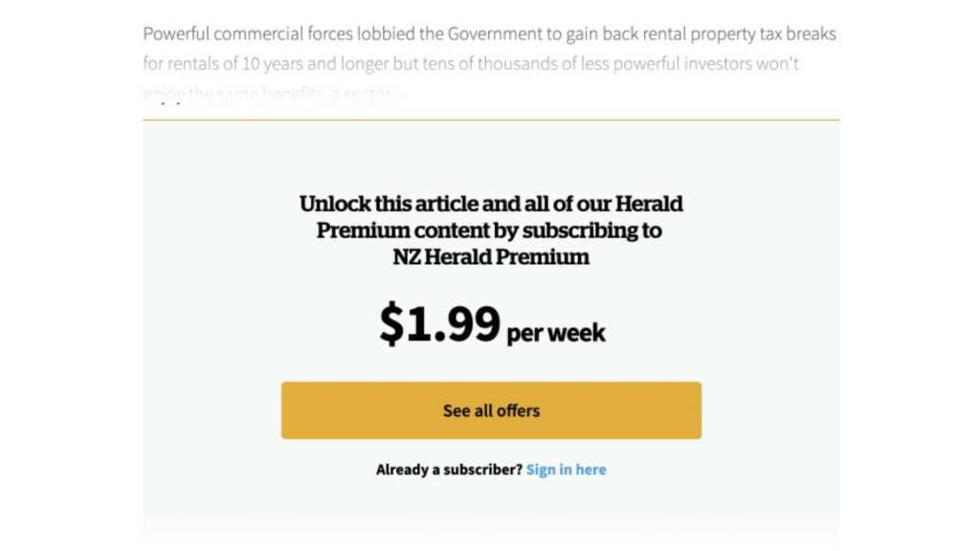The width and height of the screenshot is (980, 551).
Task: Click the "Already a subscriber?" text
Action: (x=449, y=470)
